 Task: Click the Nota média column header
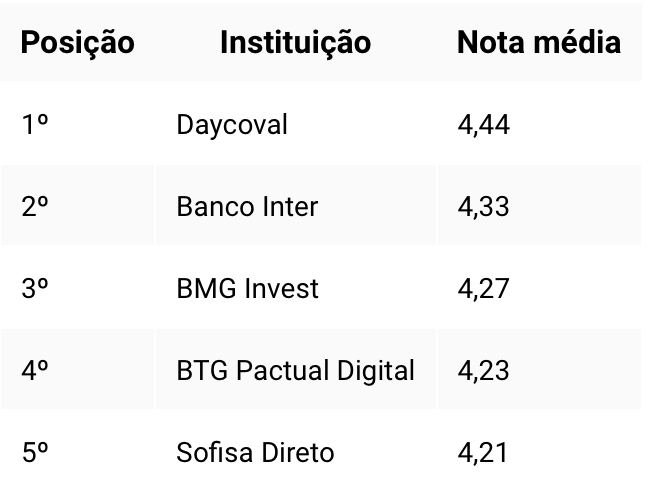point(539,42)
